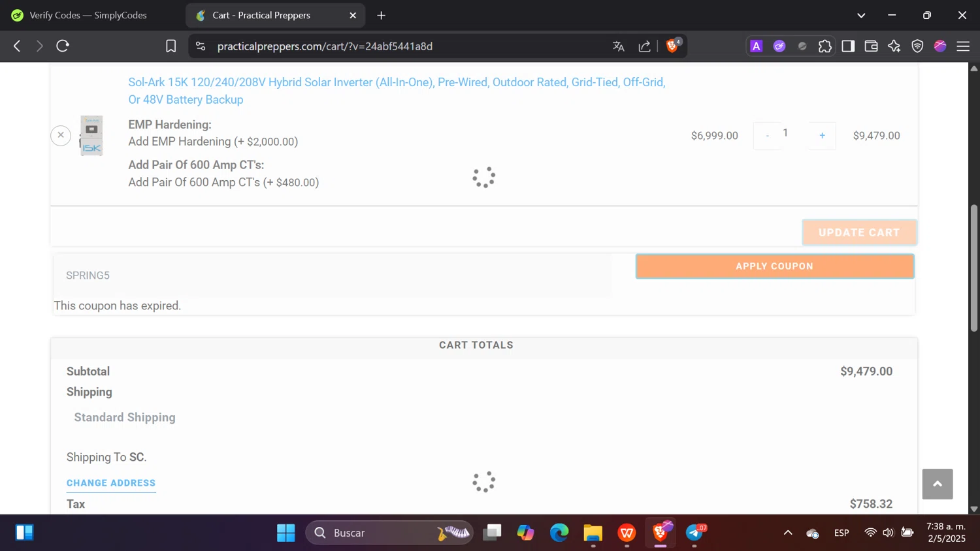Close the Cart - Practical Preppers tab
The image size is (980, 551).
point(353,15)
